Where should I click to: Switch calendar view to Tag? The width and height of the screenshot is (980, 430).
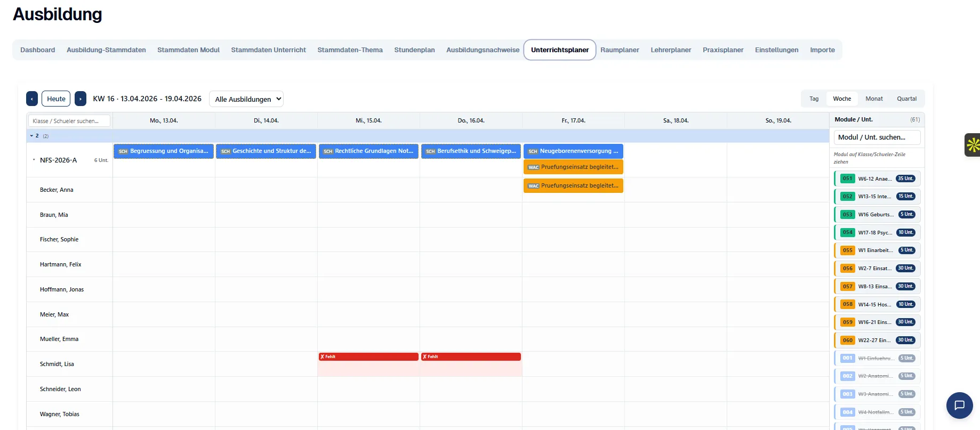(814, 99)
